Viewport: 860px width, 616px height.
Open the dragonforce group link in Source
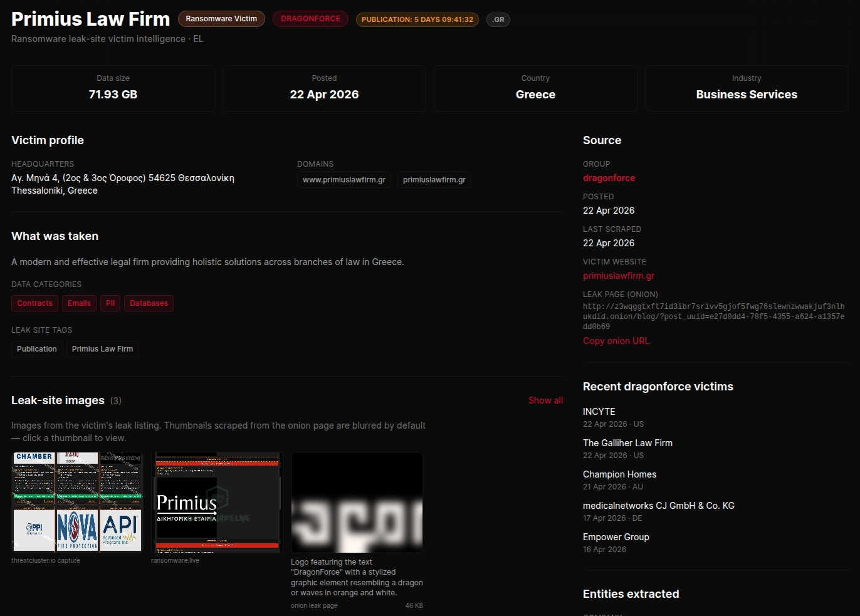(x=609, y=178)
